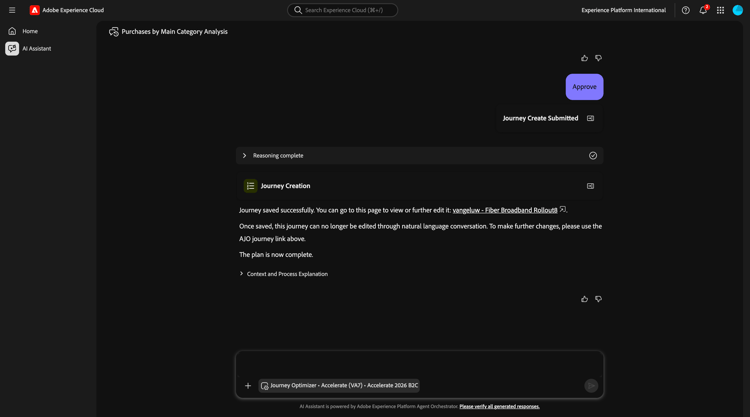This screenshot has height=417, width=750.
Task: Open the apps grid switcher
Action: 720,10
